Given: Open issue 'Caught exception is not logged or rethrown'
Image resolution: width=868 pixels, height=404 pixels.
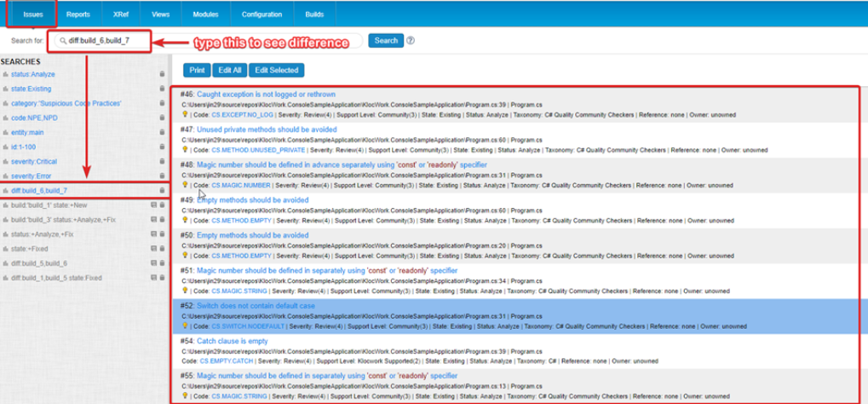Looking at the screenshot, I should (x=266, y=95).
